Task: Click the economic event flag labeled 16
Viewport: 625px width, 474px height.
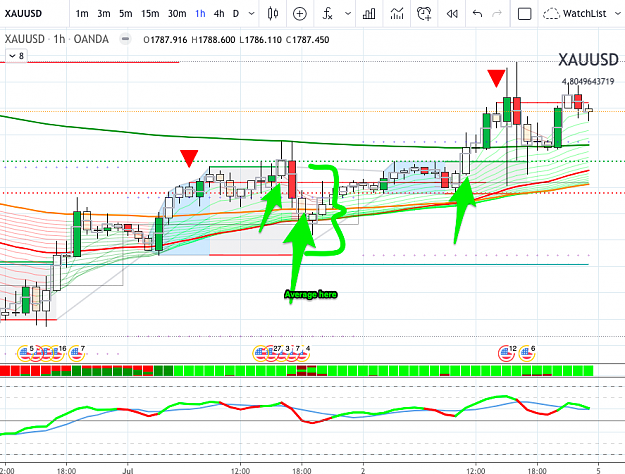Action: (56, 353)
